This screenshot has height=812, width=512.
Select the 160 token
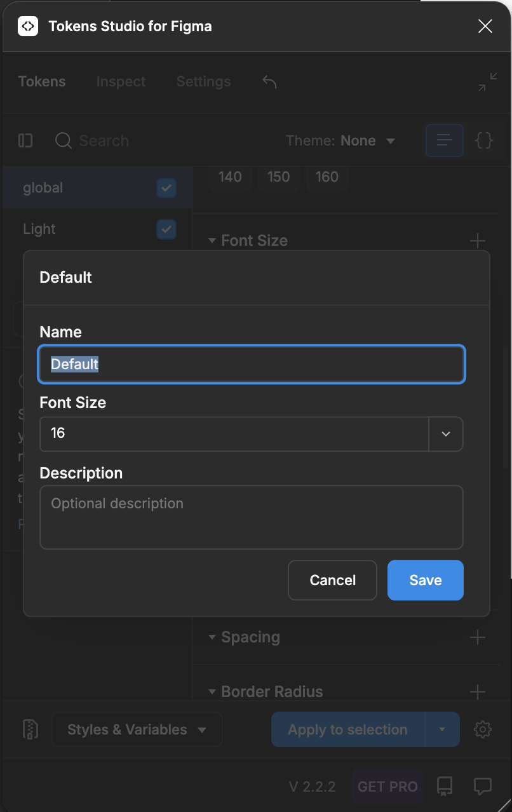327,177
